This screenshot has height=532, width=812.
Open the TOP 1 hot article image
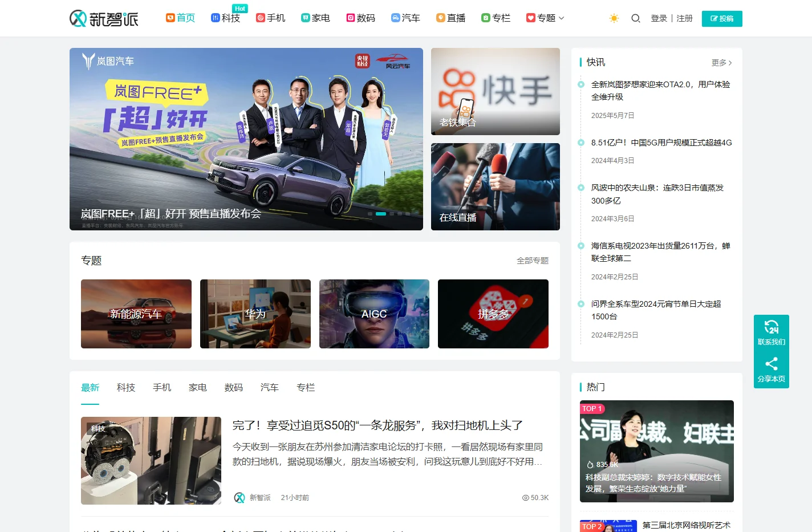click(657, 451)
